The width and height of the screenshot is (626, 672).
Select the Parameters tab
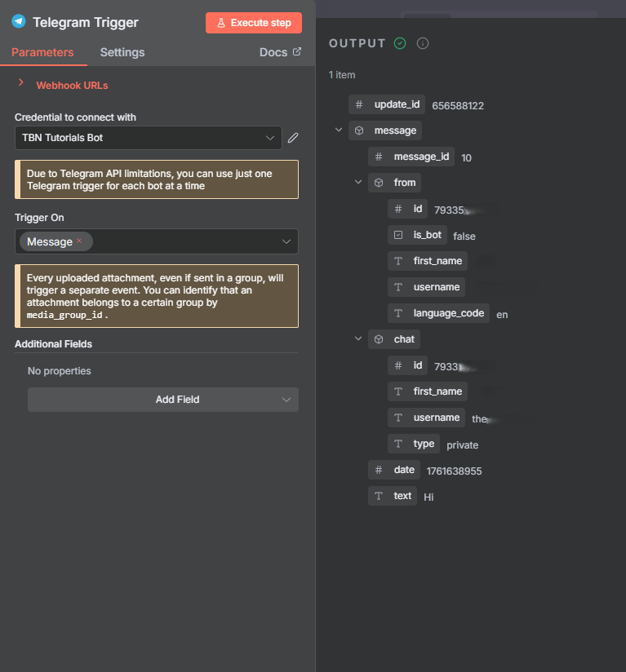[x=42, y=52]
